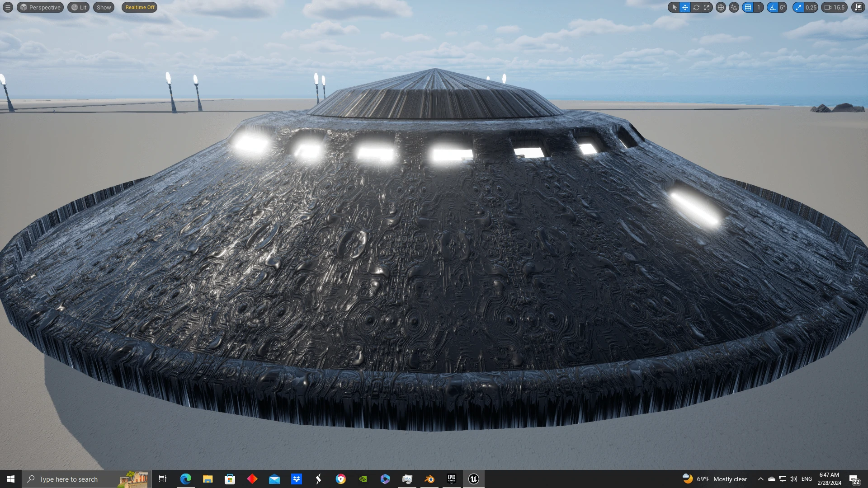Viewport: 868px width, 488px height.
Task: Open the 5° rotation snap value dropdown
Action: [x=782, y=7]
